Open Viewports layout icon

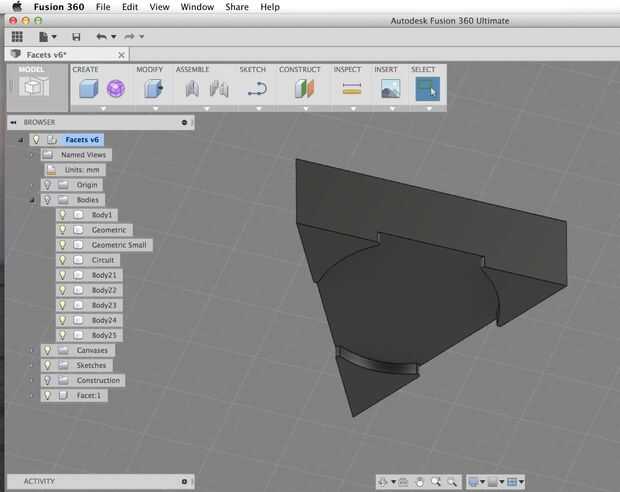[x=512, y=482]
